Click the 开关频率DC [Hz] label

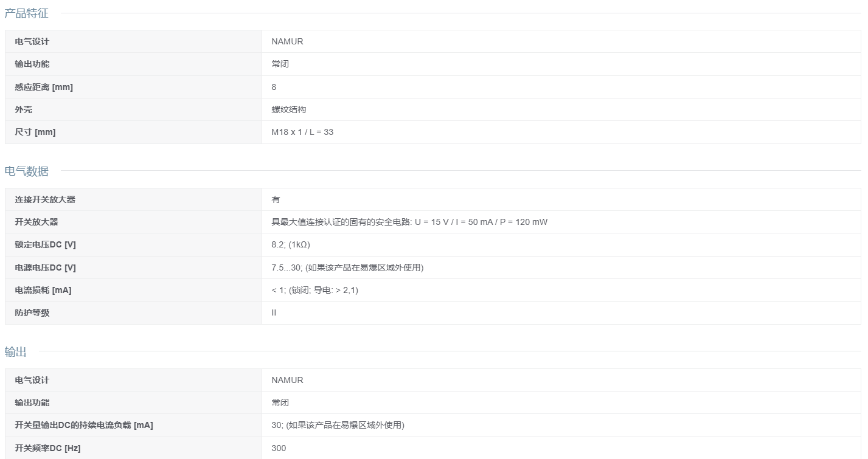(47, 448)
